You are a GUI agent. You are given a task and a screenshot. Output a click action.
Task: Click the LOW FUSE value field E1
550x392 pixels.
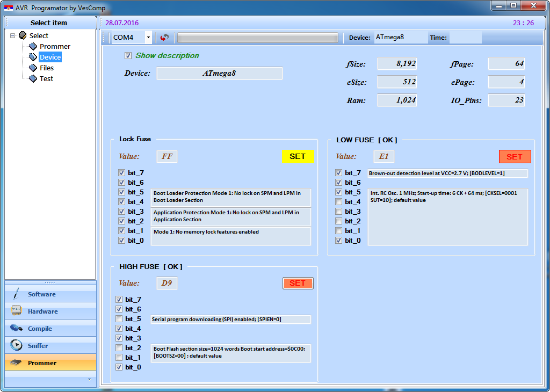[x=383, y=156]
